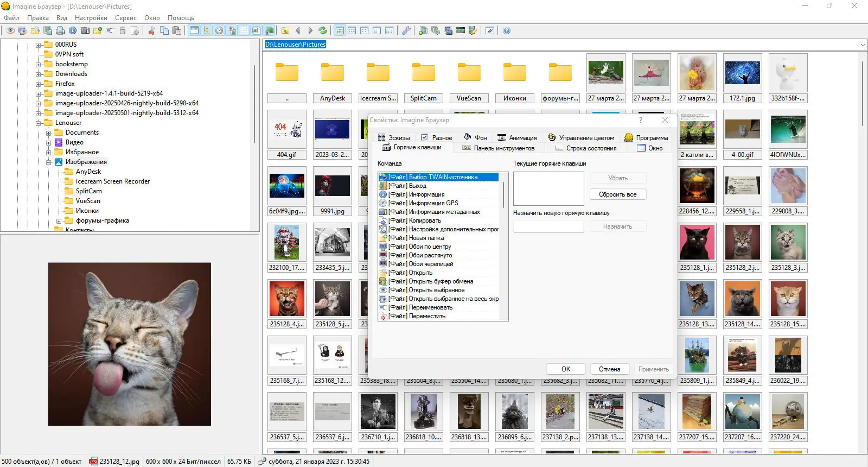
Task: Toggle the folder tree panel toolbar button
Action: tap(207, 30)
